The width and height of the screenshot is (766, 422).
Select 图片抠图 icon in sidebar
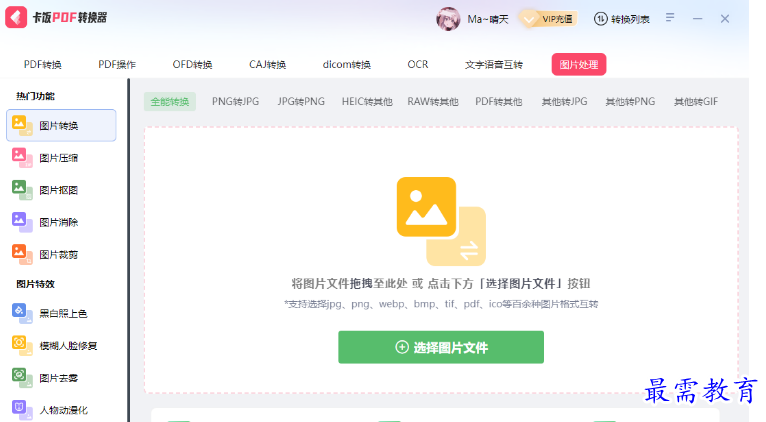tap(22, 190)
